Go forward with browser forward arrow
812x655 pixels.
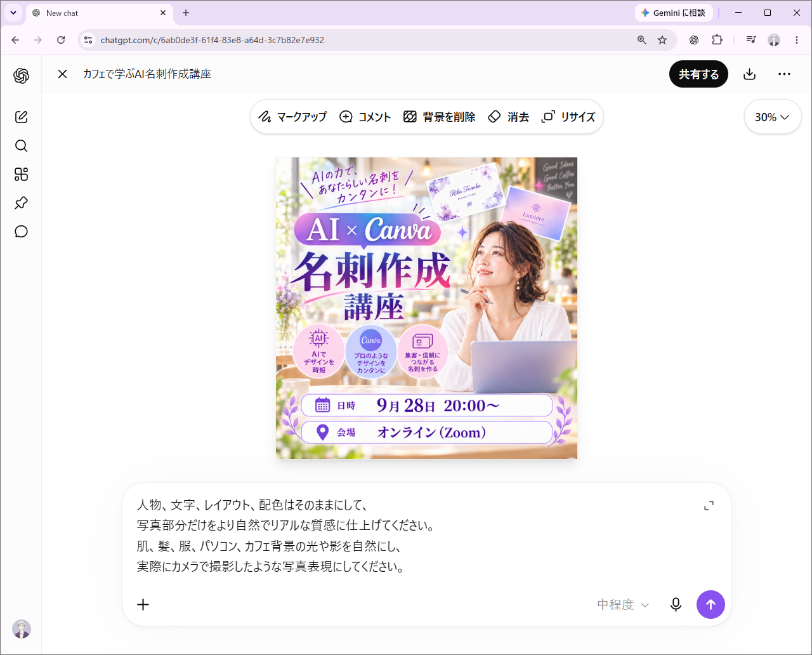38,40
